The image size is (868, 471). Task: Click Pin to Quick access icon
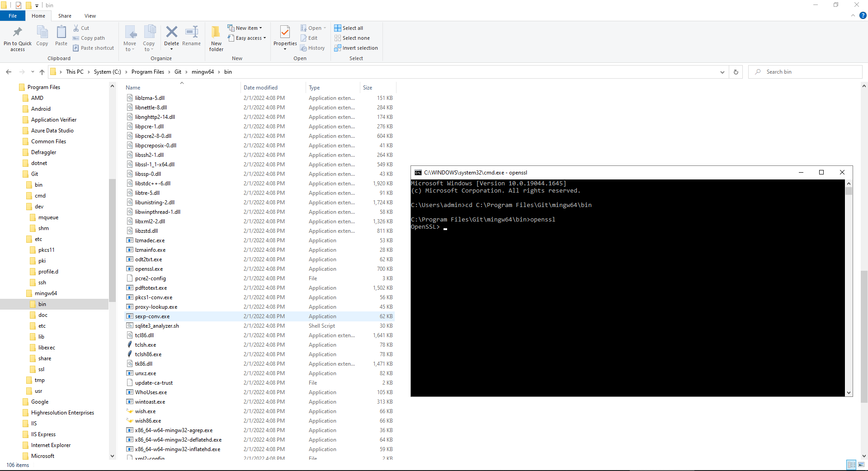[x=18, y=32]
